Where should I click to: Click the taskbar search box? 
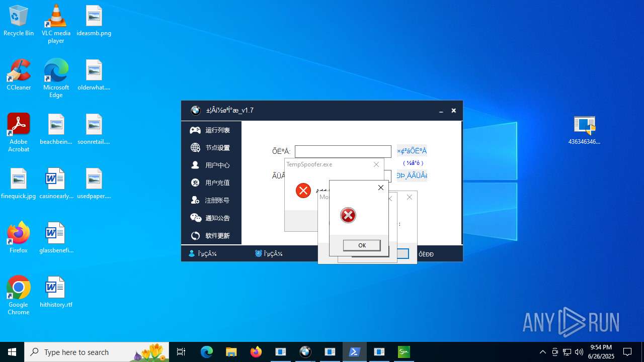click(x=97, y=352)
